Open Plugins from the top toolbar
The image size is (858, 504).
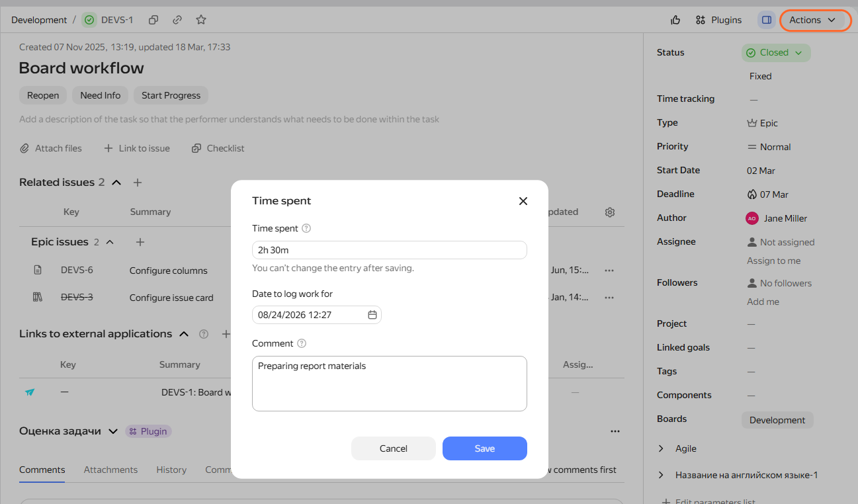tap(718, 20)
